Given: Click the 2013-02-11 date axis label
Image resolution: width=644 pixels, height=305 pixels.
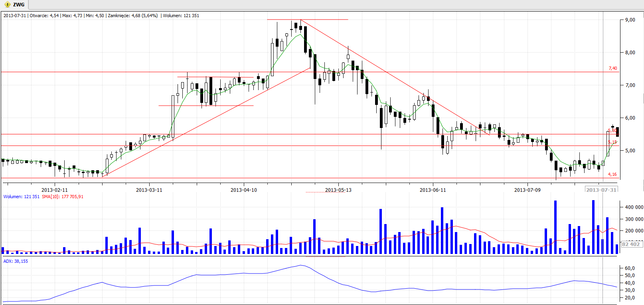Looking at the screenshot, I should click(55, 190).
